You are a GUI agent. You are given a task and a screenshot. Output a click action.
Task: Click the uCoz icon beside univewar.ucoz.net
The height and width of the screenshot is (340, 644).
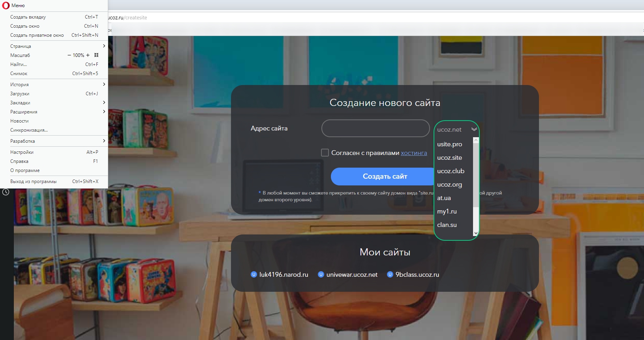click(321, 274)
